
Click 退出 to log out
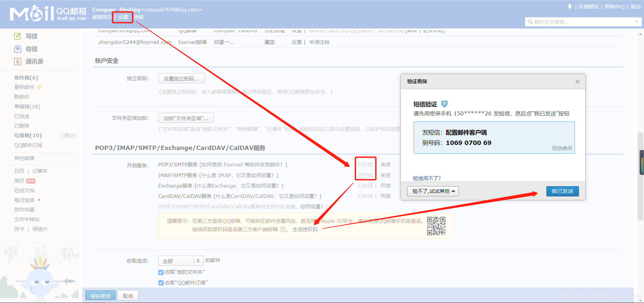[635, 7]
